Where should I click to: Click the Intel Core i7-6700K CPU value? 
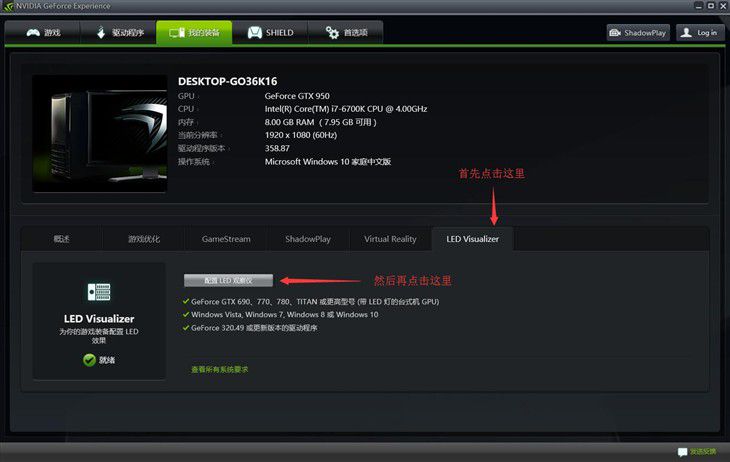pyautogui.click(x=345, y=109)
